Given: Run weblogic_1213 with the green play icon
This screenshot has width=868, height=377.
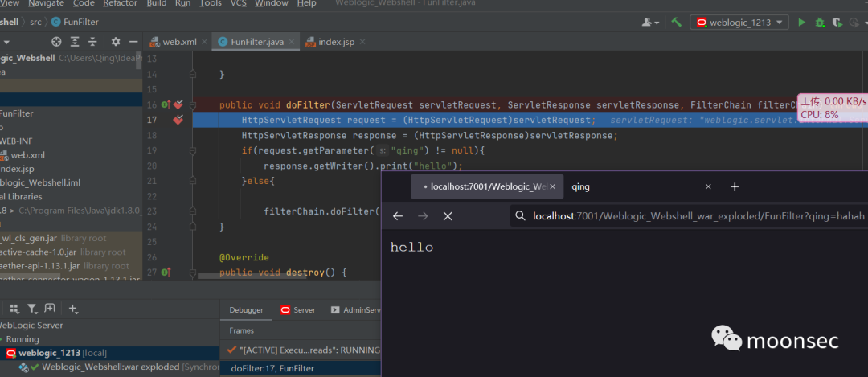Looking at the screenshot, I should coord(801,23).
